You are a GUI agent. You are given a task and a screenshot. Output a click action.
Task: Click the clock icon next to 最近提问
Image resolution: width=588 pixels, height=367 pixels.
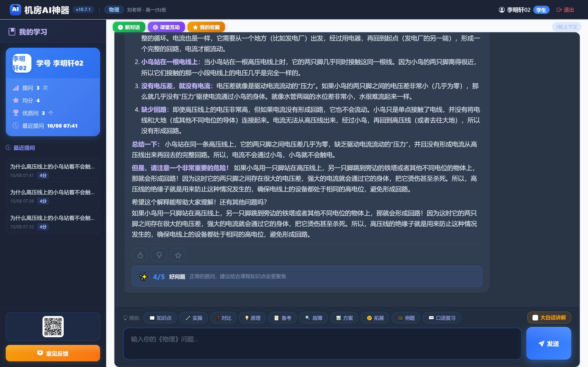tap(8, 148)
